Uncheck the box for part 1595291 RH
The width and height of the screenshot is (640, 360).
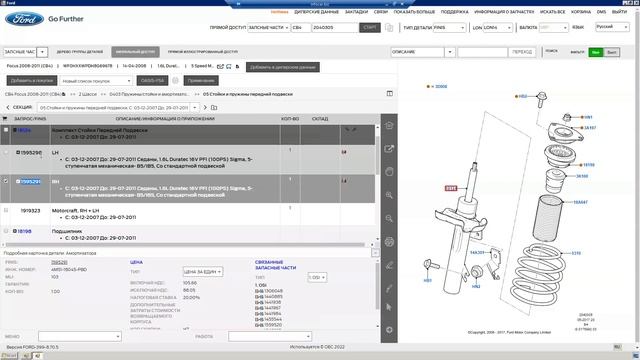(x=6, y=181)
